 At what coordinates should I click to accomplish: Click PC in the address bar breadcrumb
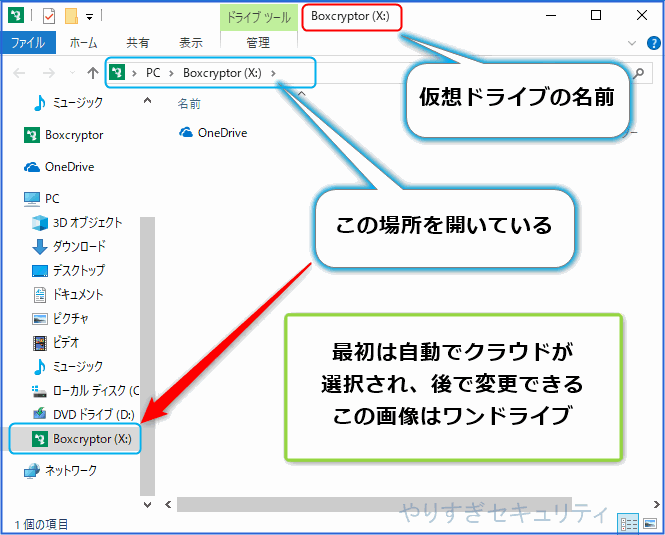pyautogui.click(x=153, y=73)
